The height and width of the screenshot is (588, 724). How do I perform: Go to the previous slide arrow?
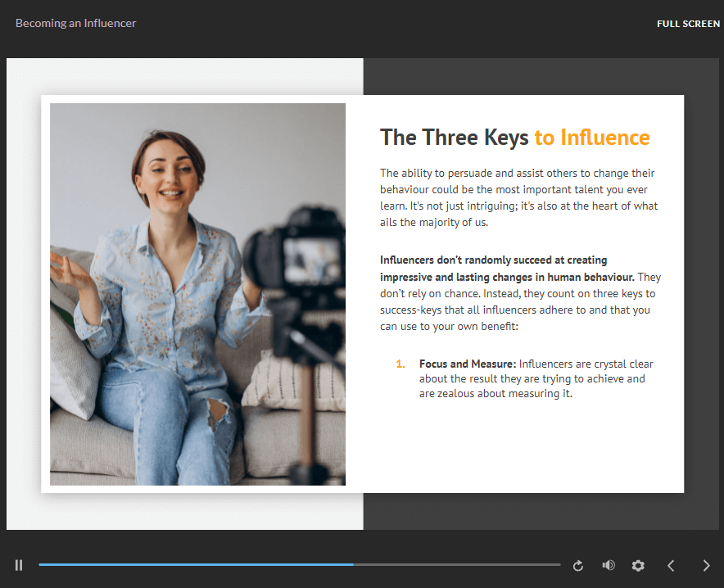tap(671, 565)
